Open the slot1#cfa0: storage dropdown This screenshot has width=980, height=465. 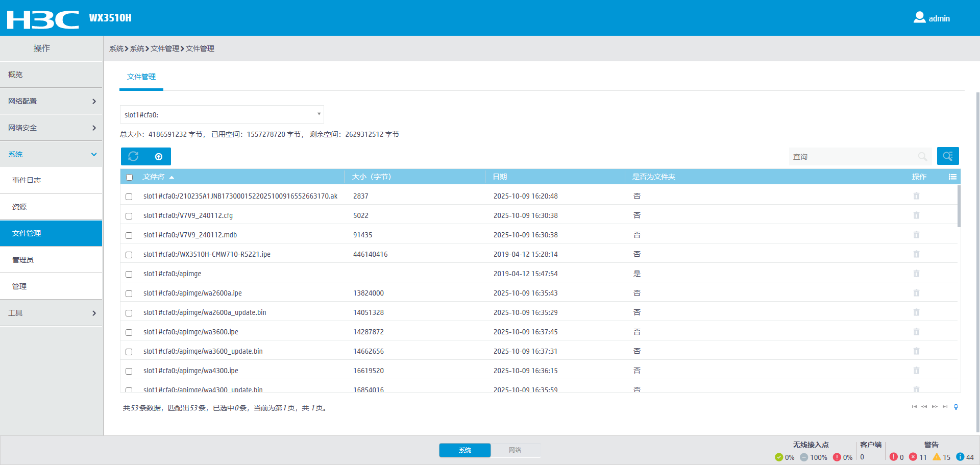[222, 115]
